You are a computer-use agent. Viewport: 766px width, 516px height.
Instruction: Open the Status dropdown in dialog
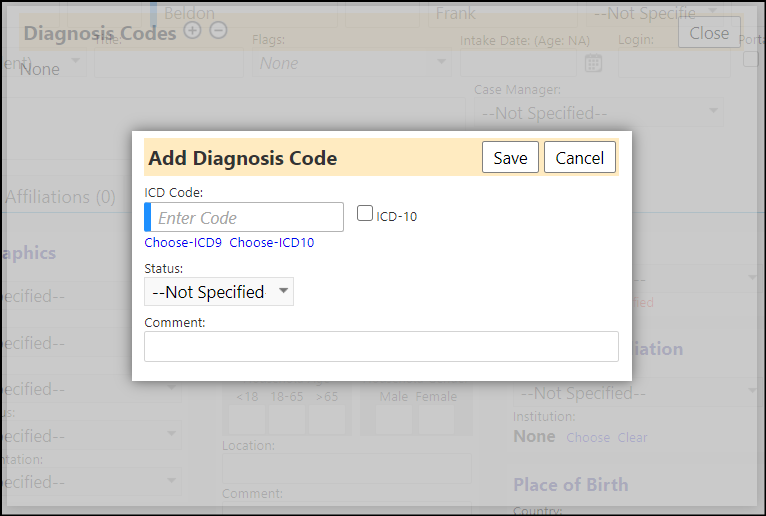[x=219, y=292]
